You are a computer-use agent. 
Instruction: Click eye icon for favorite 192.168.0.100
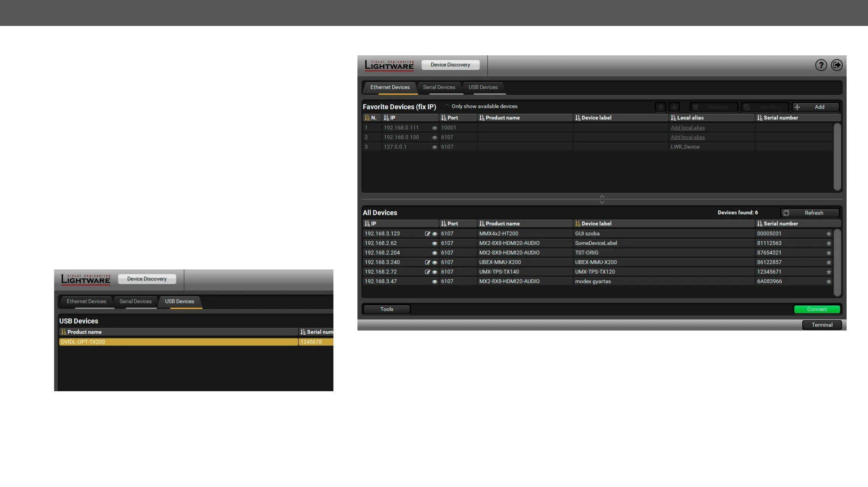(x=435, y=137)
